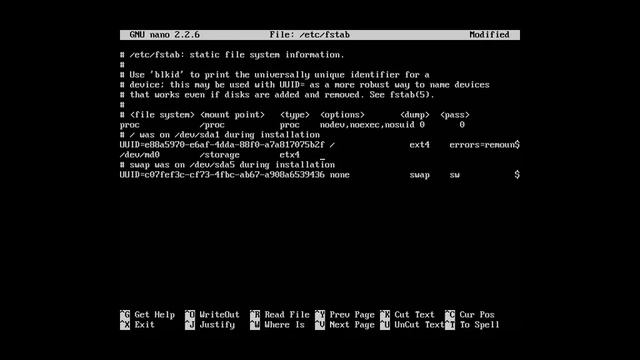Image resolution: width=640 pixels, height=360 pixels.
Task: Select the ^U UnCut Text shortcut
Action: (x=412, y=325)
